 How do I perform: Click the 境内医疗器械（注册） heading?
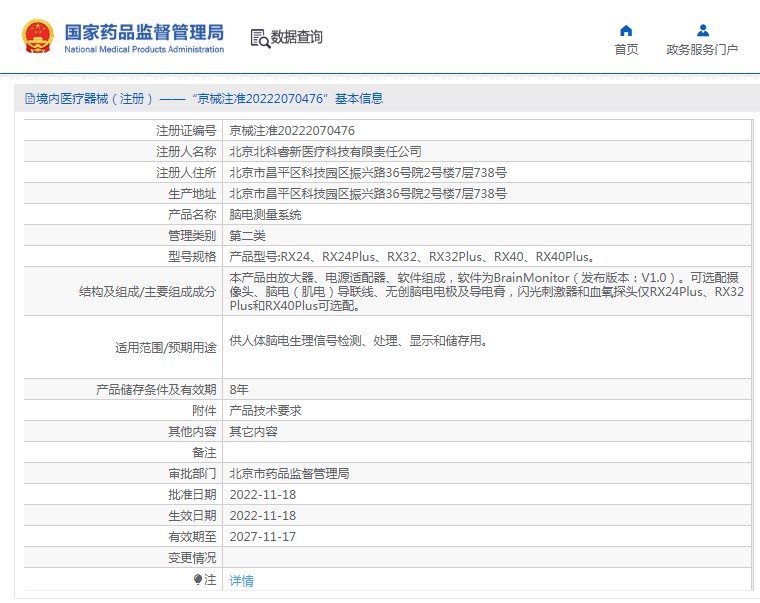[x=95, y=99]
